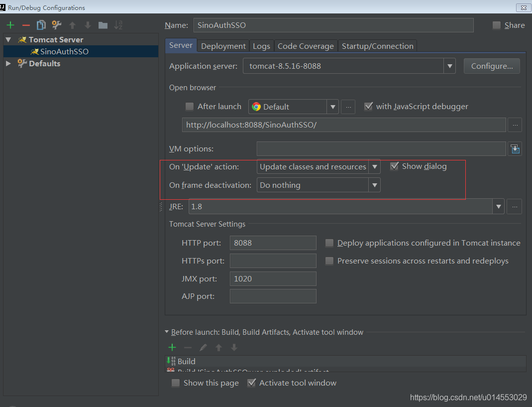Enable the Show this page checkbox
The image size is (532, 407).
pyautogui.click(x=175, y=383)
